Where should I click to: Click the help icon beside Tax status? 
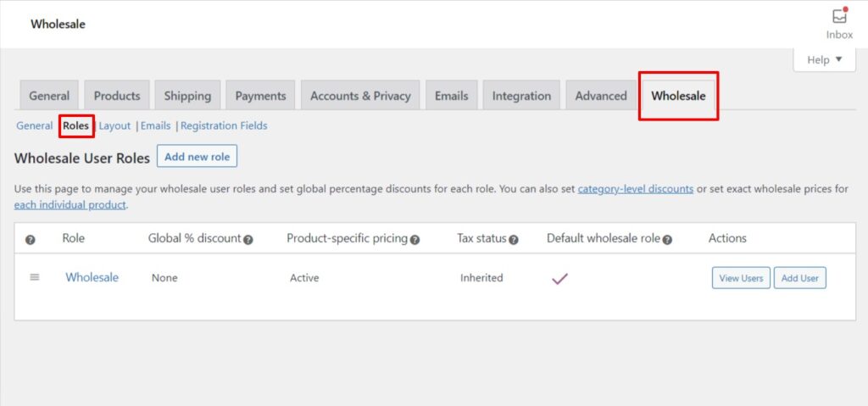coord(514,240)
